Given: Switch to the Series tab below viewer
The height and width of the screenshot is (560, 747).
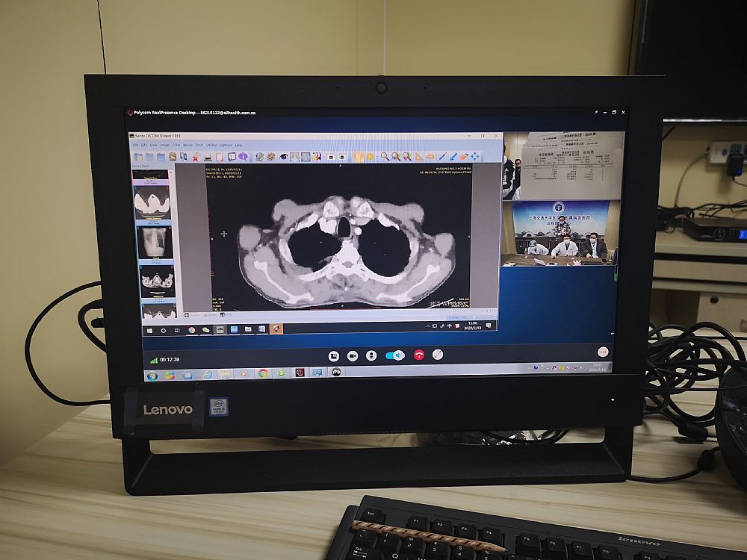Looking at the screenshot, I should (x=210, y=315).
